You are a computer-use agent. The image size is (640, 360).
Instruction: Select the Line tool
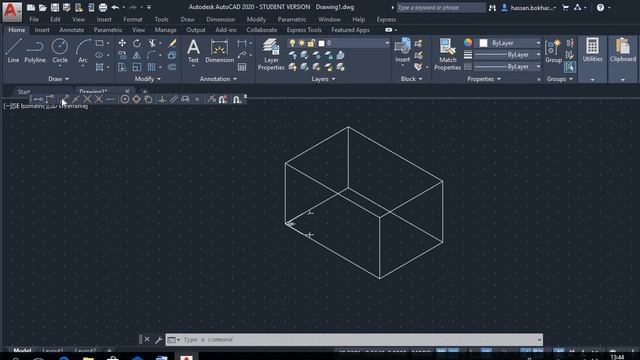point(13,51)
